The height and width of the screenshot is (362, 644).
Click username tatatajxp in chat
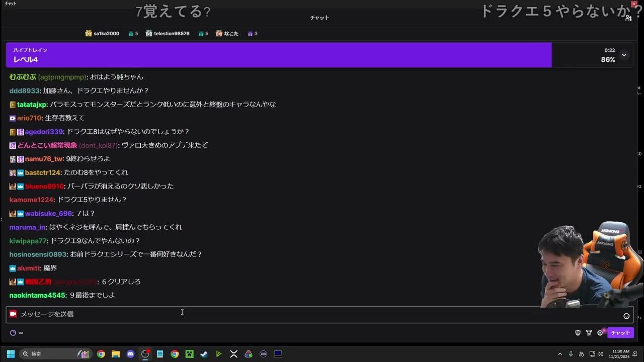tap(32, 105)
